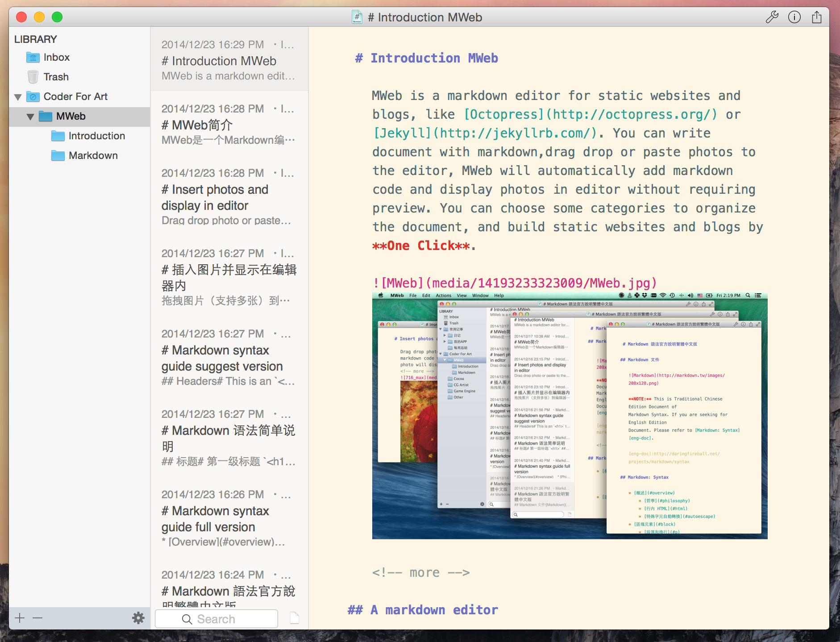Click in the Search documents field
Viewport: 840px width, 642px height.
point(216,619)
